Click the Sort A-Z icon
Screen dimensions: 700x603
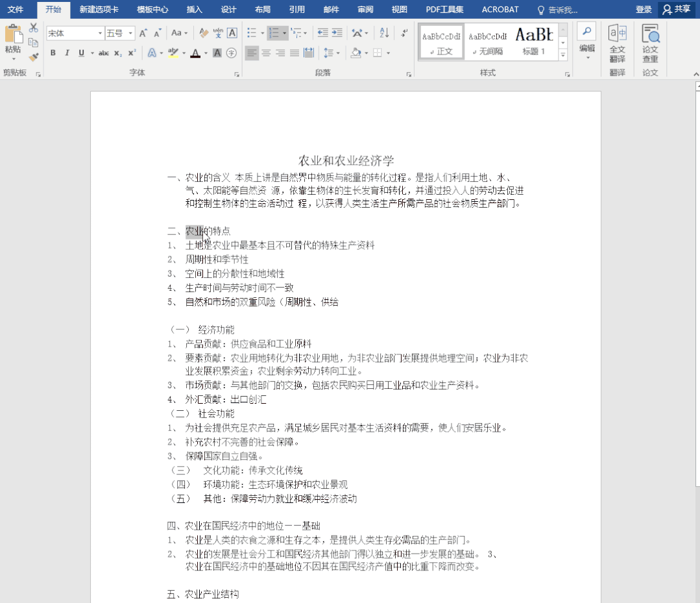384,32
